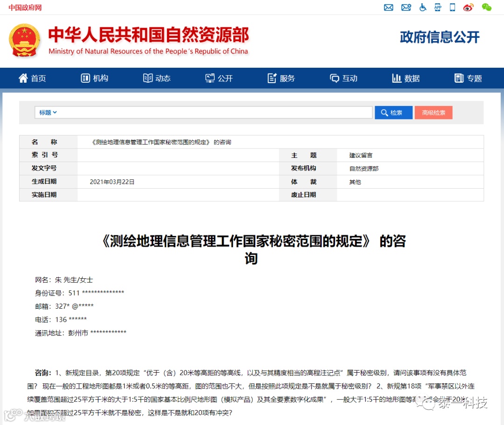Click the 政府信息公开 heading link
504x425 pixels.
coord(440,37)
